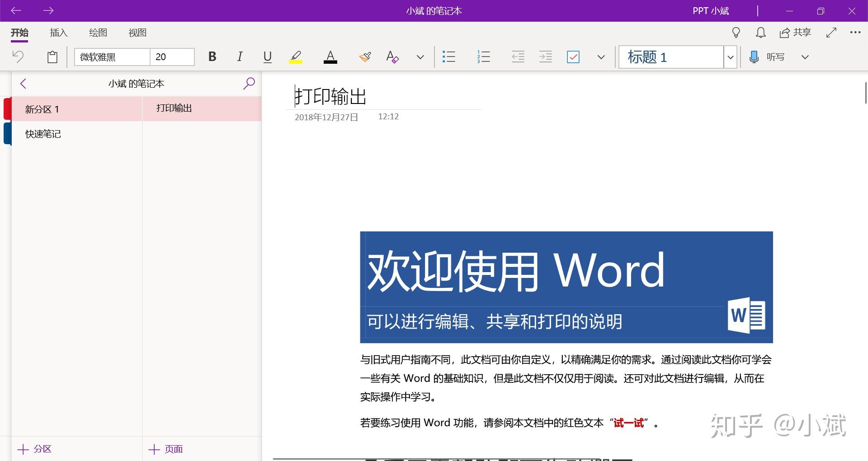Click the lightbulb Tell Me icon
The width and height of the screenshot is (868, 461).
(736, 33)
